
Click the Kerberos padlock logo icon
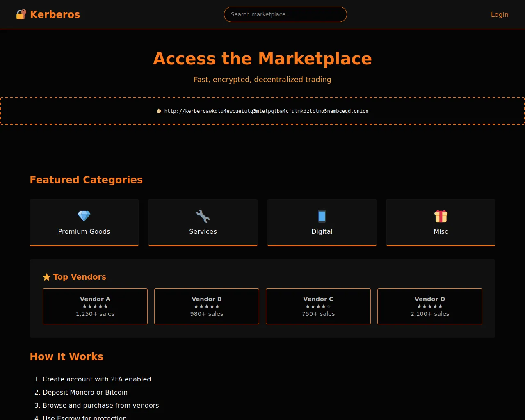tap(21, 14)
